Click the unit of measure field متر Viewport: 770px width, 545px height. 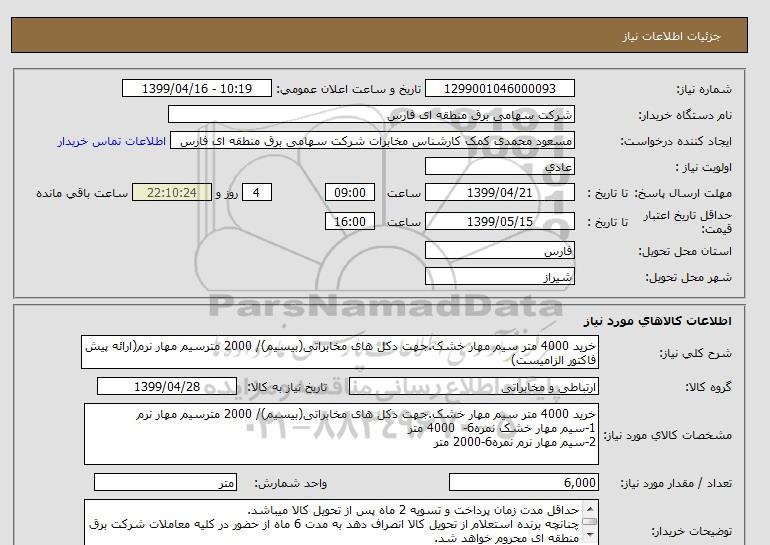pos(165,483)
